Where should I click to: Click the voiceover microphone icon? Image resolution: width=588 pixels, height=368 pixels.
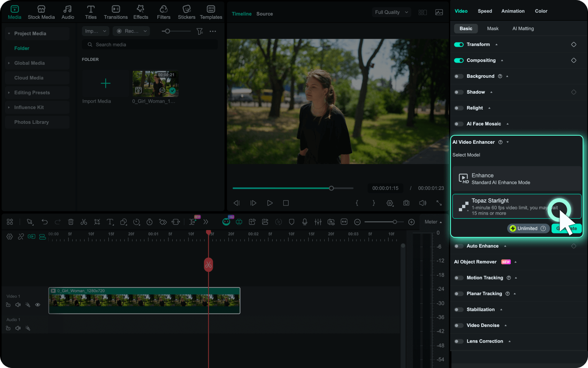click(305, 222)
